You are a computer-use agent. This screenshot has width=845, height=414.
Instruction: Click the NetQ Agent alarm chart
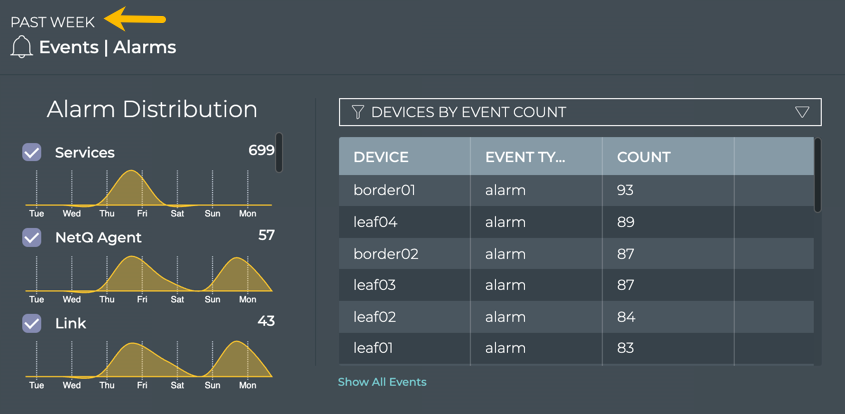pos(148,273)
